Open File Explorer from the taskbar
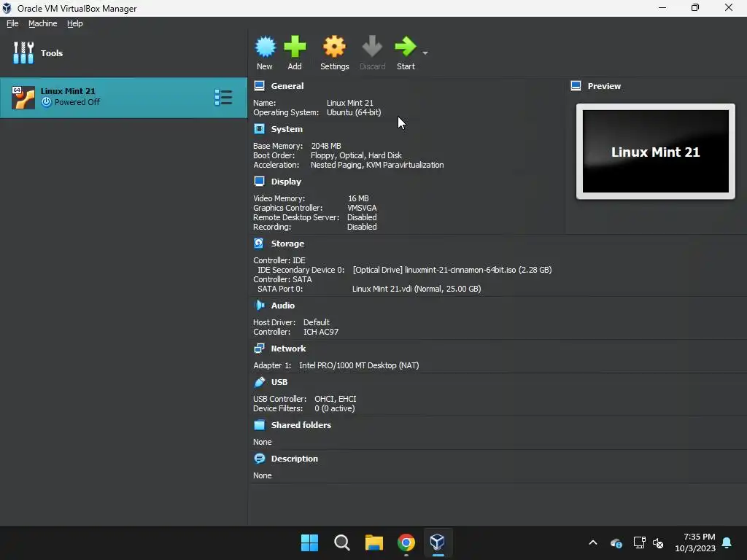 pos(374,542)
